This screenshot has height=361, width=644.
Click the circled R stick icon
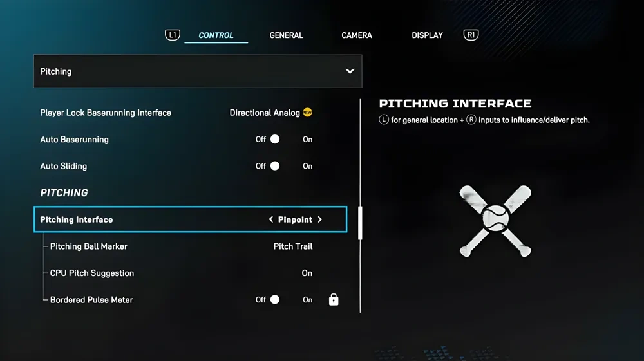pyautogui.click(x=471, y=120)
